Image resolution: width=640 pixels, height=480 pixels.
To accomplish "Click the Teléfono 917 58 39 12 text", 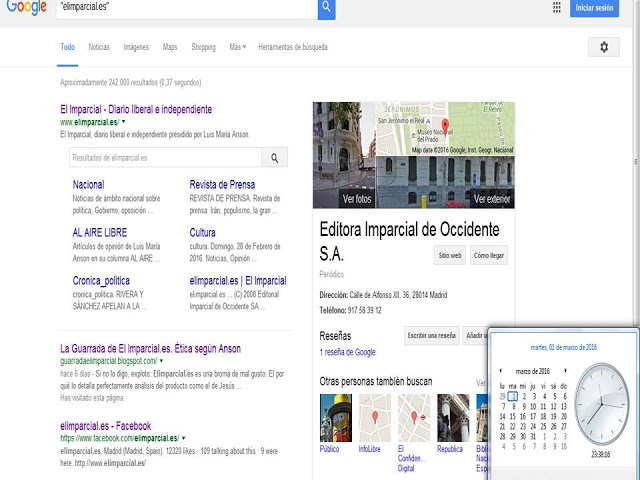I will [x=350, y=310].
